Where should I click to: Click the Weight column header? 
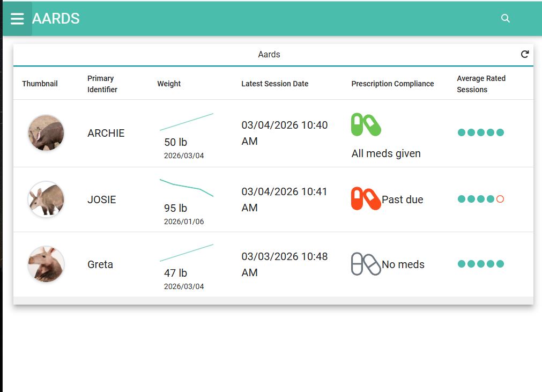[x=169, y=84]
